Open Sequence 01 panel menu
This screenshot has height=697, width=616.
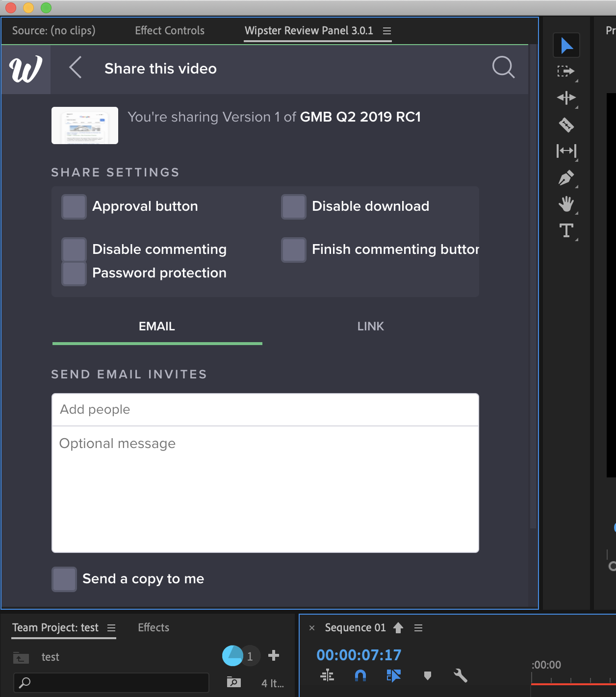(418, 628)
